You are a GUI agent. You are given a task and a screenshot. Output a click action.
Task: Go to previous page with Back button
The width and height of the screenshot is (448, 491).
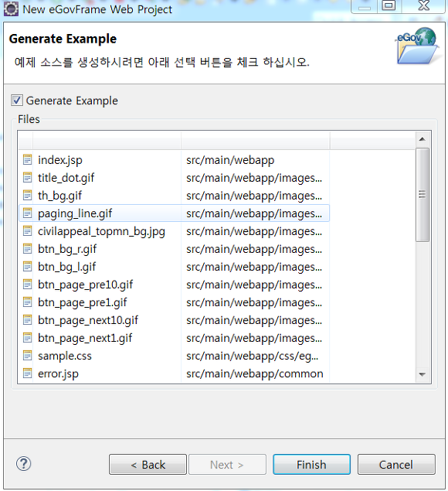tap(148, 465)
